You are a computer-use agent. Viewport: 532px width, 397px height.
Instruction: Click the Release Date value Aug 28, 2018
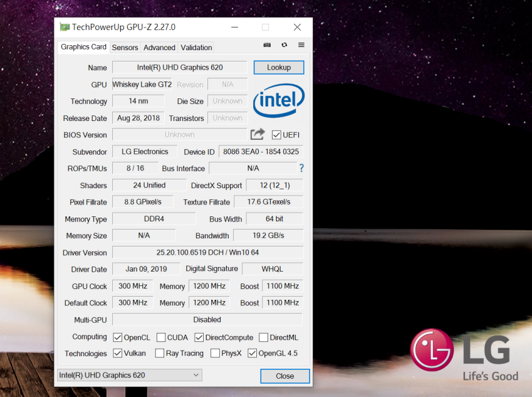tap(138, 118)
